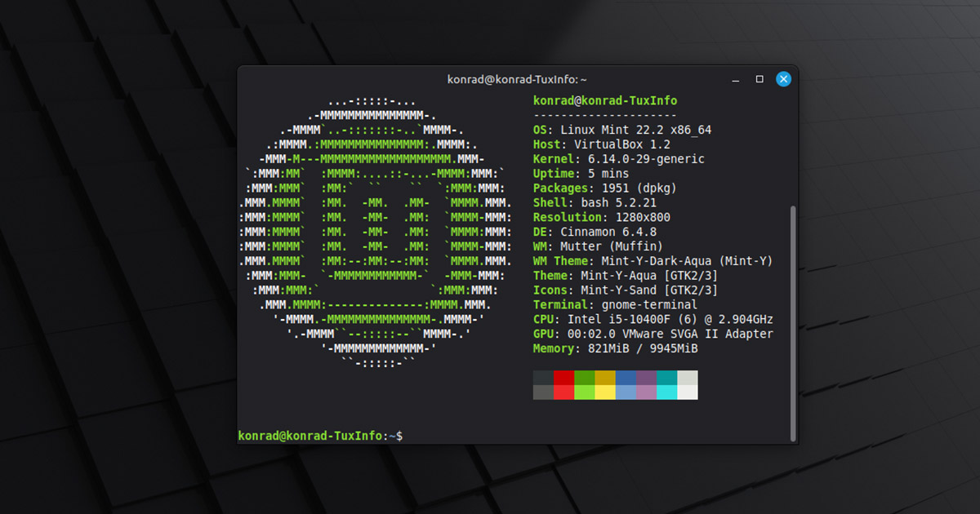The height and width of the screenshot is (514, 980).
Task: Pick the near-black swatch in top row
Action: click(x=543, y=378)
